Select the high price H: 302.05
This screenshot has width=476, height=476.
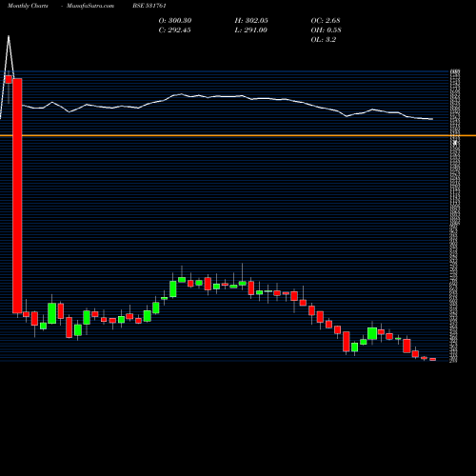tap(251, 21)
